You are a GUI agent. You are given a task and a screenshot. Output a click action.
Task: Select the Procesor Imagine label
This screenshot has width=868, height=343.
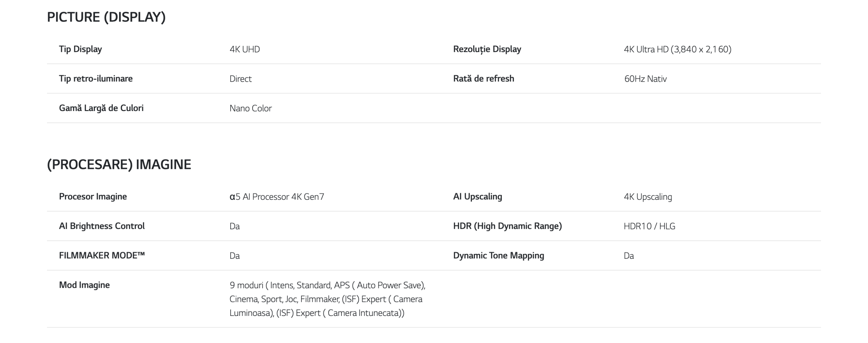click(93, 196)
